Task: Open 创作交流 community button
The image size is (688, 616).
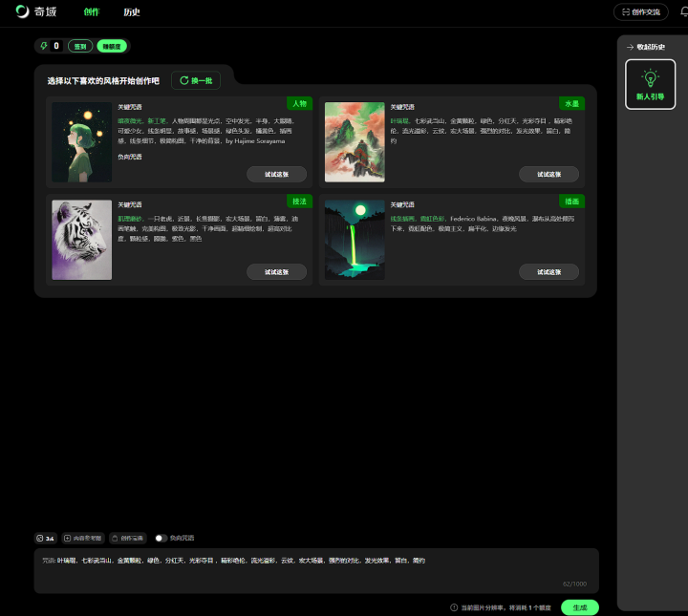Action: pyautogui.click(x=640, y=12)
